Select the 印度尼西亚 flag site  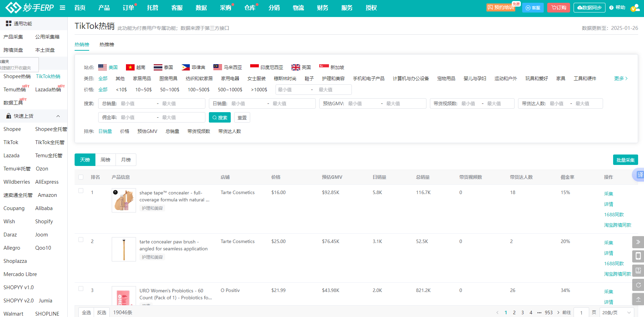254,67
